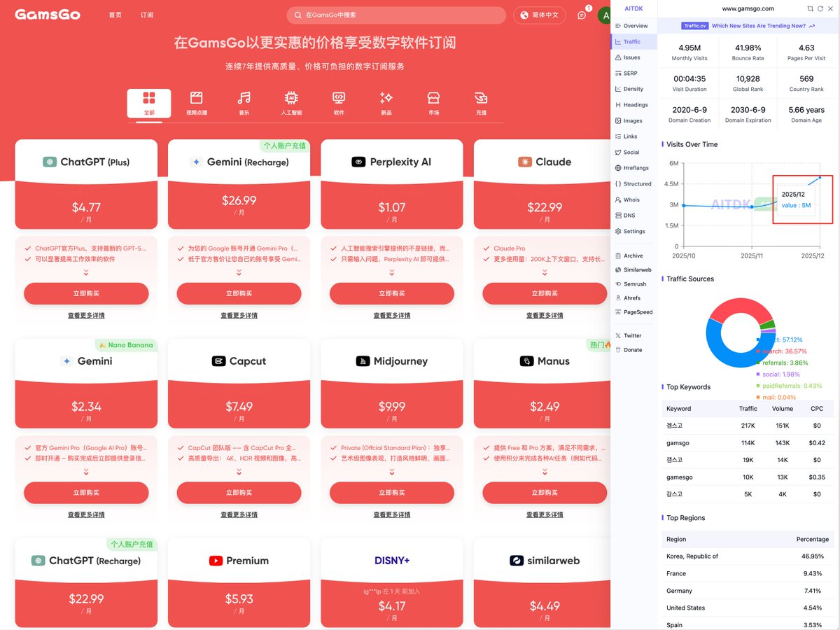Select the 人工智能 category
Screen dimensions: 840x630
(x=291, y=103)
